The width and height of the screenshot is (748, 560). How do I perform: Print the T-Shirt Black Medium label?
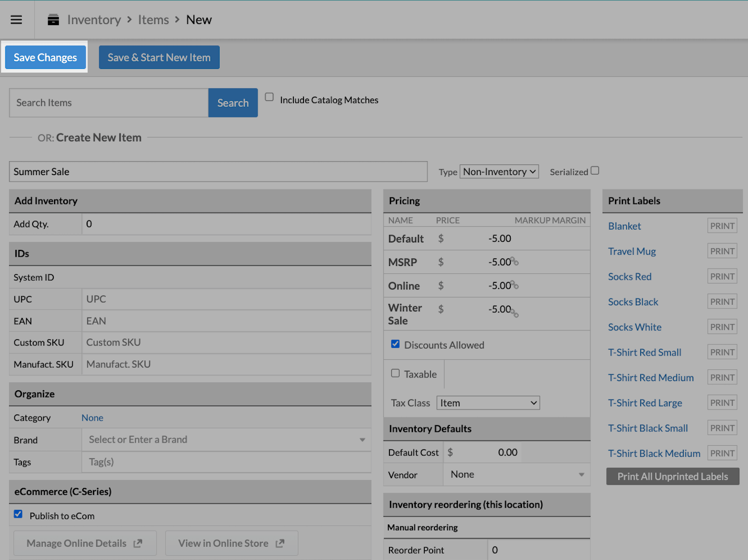[x=722, y=453]
